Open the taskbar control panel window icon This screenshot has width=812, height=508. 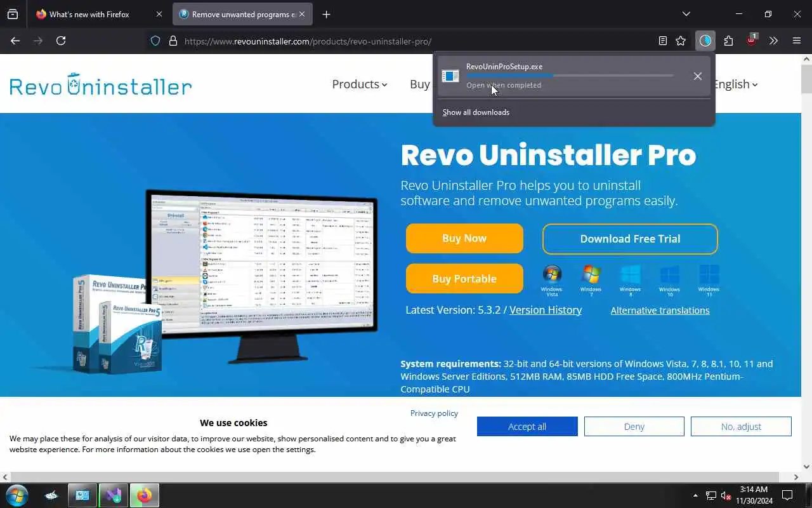[x=82, y=495]
